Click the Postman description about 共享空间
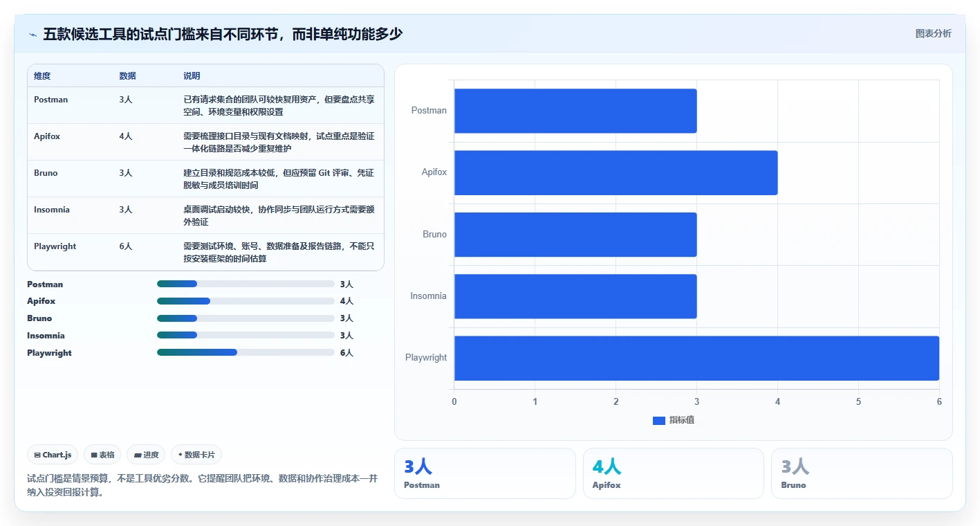This screenshot has height=526, width=980. tap(279, 105)
